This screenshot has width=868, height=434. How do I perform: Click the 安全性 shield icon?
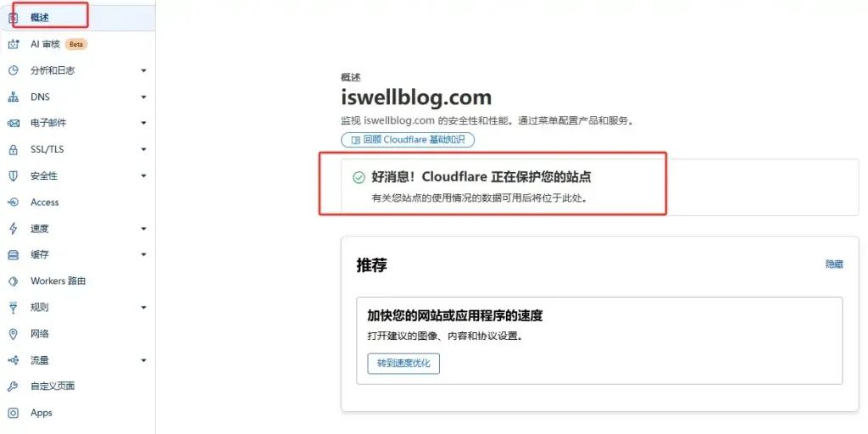coord(14,176)
